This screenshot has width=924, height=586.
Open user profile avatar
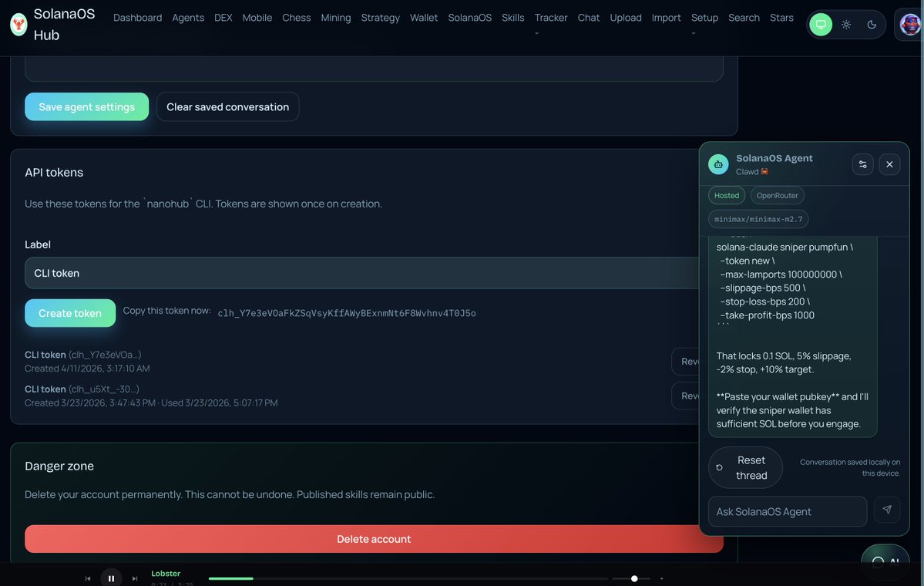click(909, 25)
